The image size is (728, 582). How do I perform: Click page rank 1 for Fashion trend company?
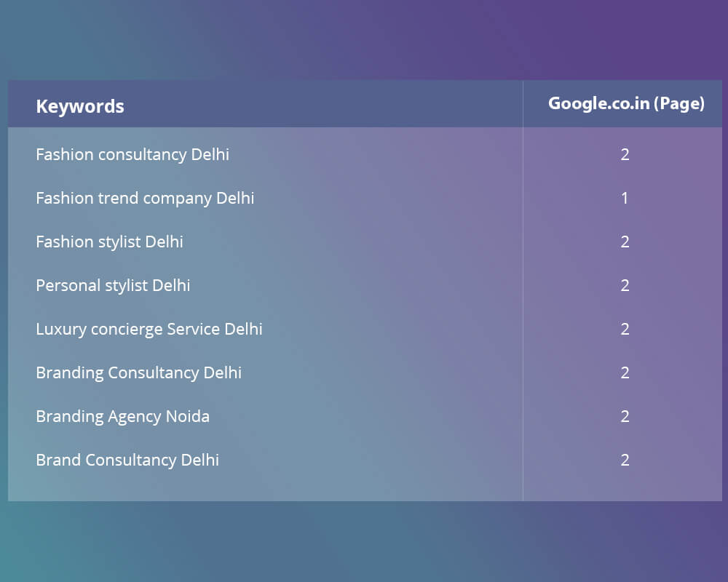pyautogui.click(x=625, y=198)
